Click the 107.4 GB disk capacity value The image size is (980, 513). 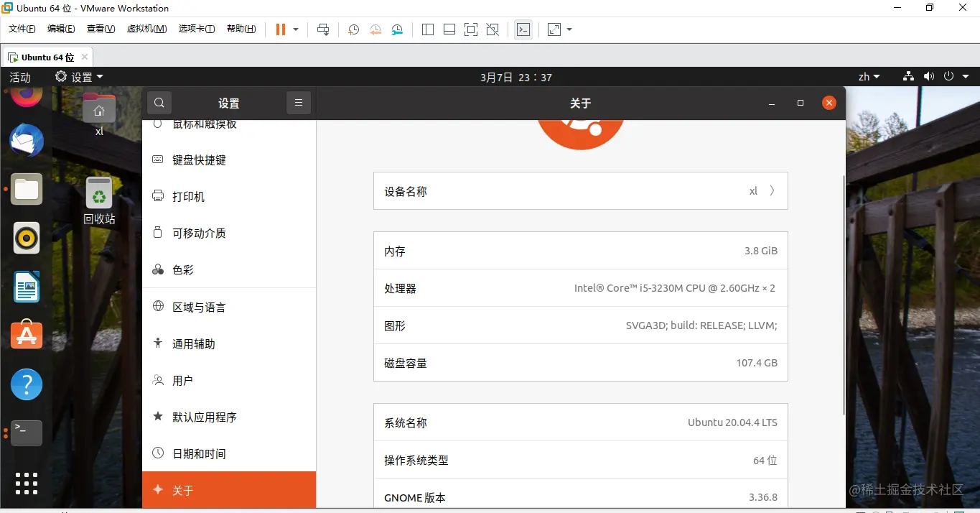tap(757, 363)
